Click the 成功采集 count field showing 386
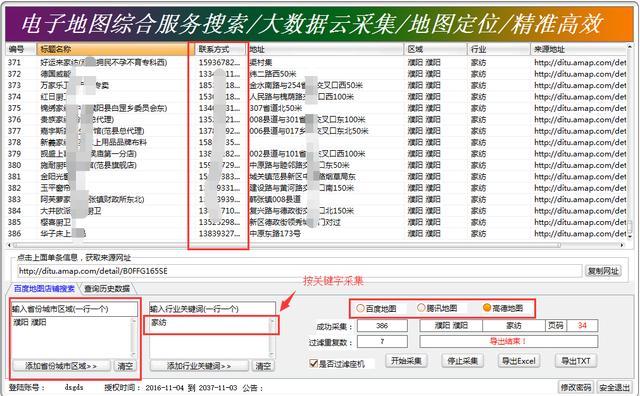The height and width of the screenshot is (396, 640). (x=382, y=326)
